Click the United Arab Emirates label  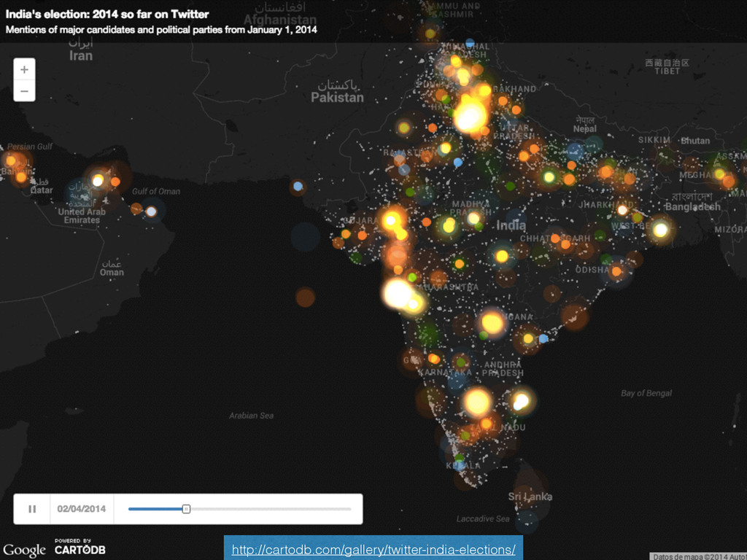coord(82,216)
